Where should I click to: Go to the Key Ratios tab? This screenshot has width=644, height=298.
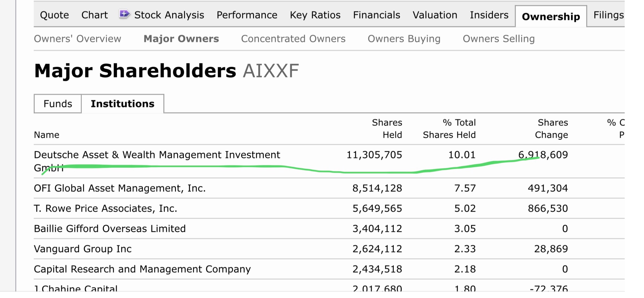[315, 15]
